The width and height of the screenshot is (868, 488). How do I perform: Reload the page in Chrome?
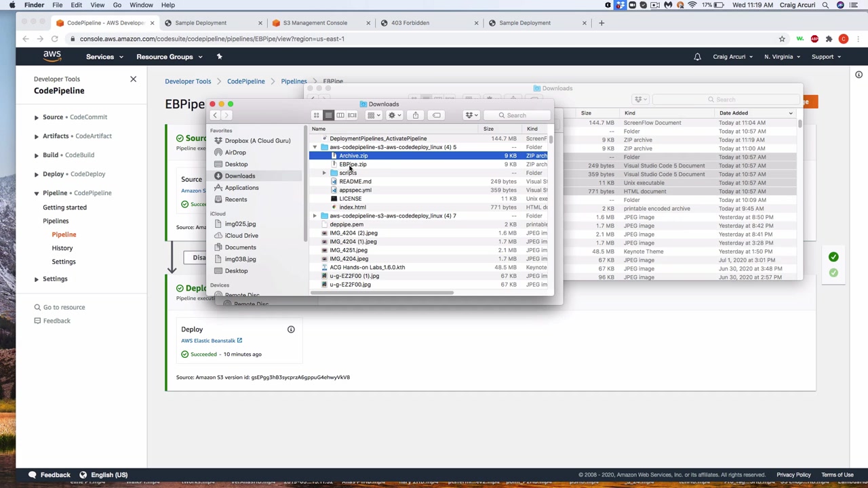click(x=55, y=39)
